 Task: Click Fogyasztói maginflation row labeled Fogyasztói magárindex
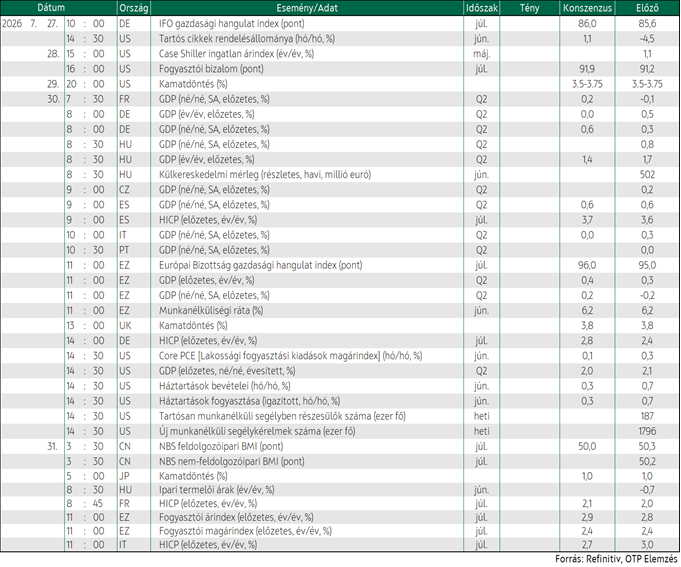(x=340, y=531)
